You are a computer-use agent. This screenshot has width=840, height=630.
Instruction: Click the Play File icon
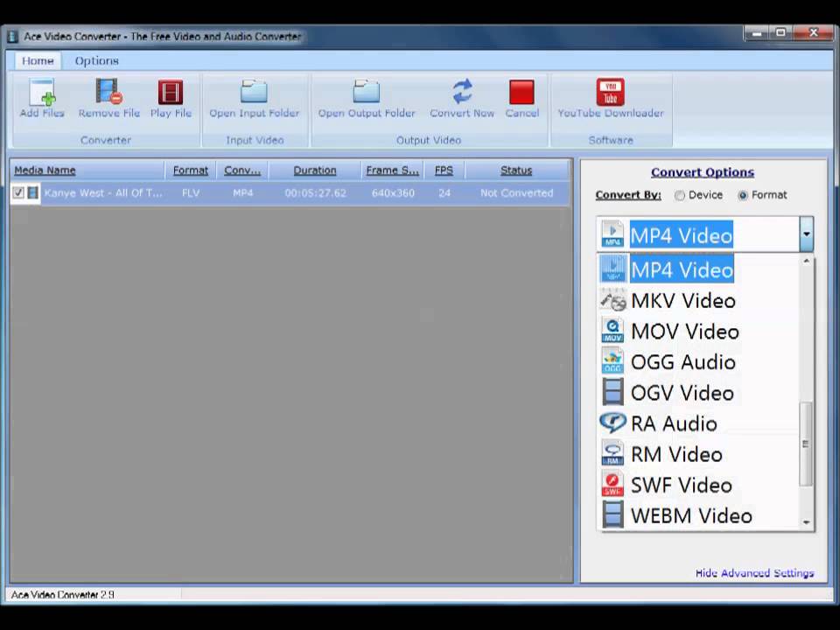pyautogui.click(x=171, y=92)
